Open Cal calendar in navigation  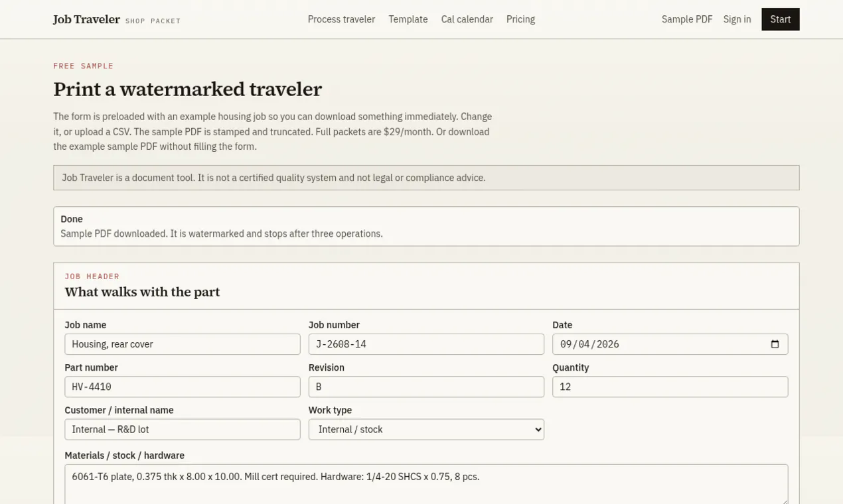pyautogui.click(x=467, y=19)
